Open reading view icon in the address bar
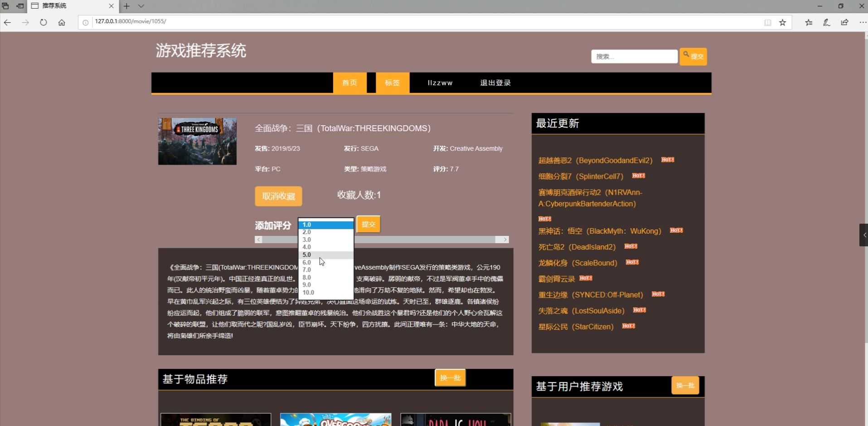 (768, 22)
